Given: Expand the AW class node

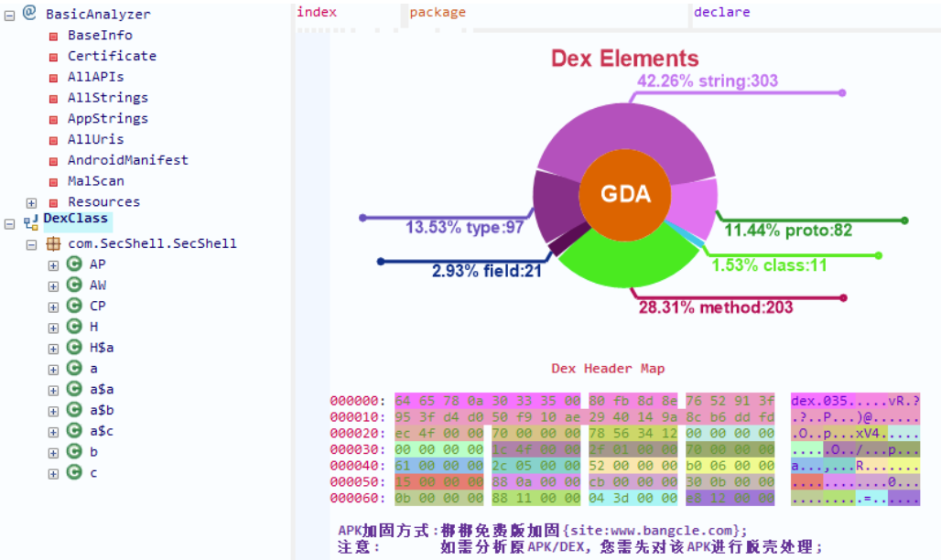Looking at the screenshot, I should coord(53,285).
